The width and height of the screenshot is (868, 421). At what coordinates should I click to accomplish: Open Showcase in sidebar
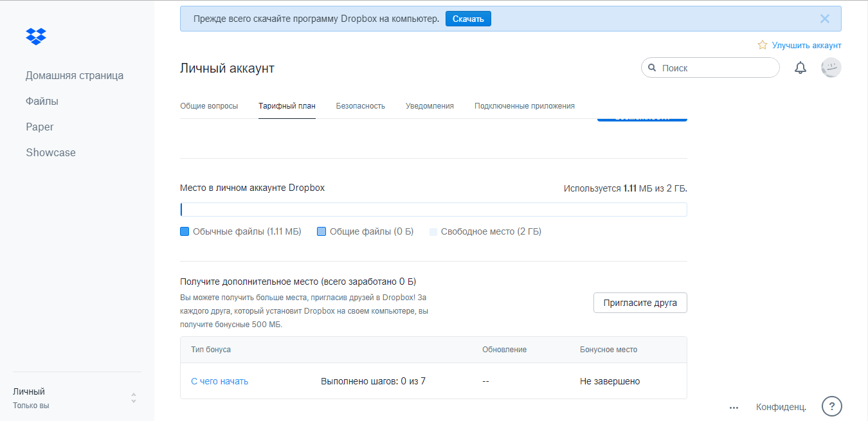tap(51, 152)
